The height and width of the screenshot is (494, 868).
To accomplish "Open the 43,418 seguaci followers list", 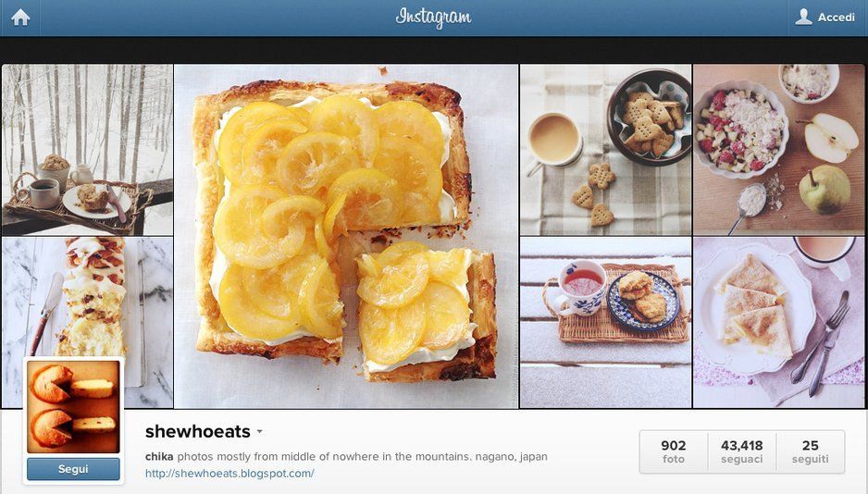I will click(742, 452).
